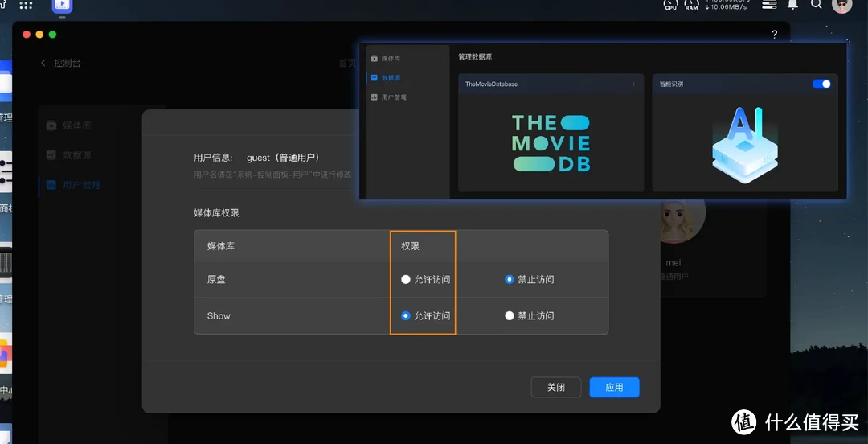Open the task list icon beside the bell
The height and width of the screenshot is (444, 868).
[769, 5]
